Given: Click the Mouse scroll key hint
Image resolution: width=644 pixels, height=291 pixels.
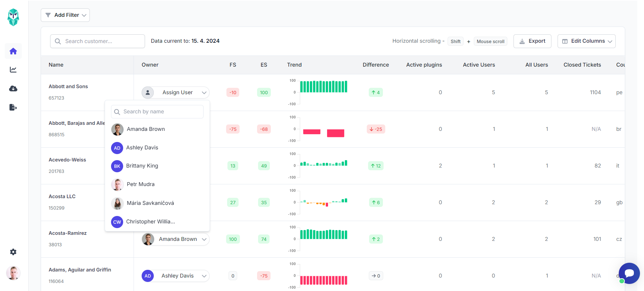Looking at the screenshot, I should click(491, 41).
